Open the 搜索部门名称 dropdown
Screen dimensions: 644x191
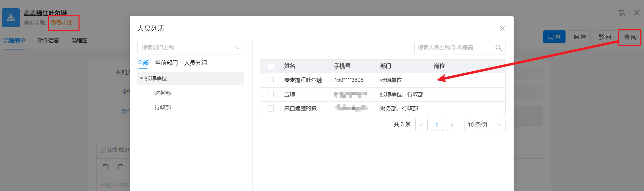190,48
